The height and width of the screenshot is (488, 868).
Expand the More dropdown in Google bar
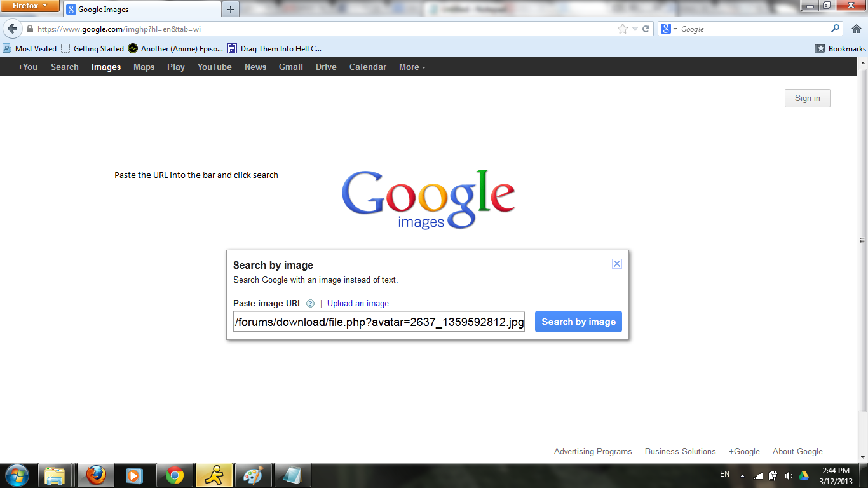point(412,67)
